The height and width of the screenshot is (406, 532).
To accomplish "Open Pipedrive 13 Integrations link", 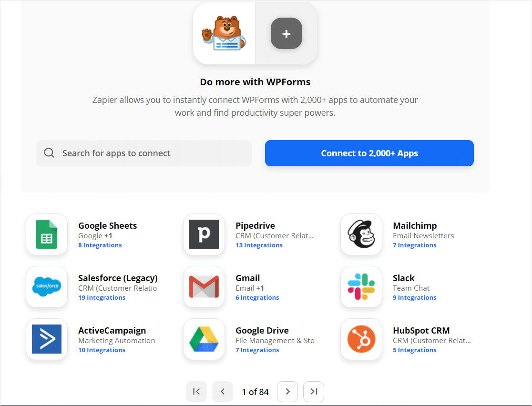I will pos(259,245).
